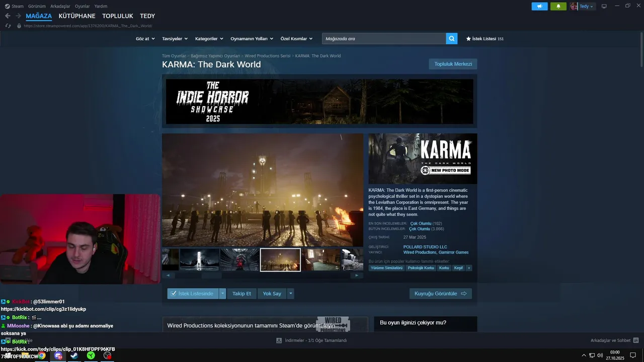Open the Göz at dropdown menu
The width and height of the screenshot is (644, 362).
coord(145,39)
